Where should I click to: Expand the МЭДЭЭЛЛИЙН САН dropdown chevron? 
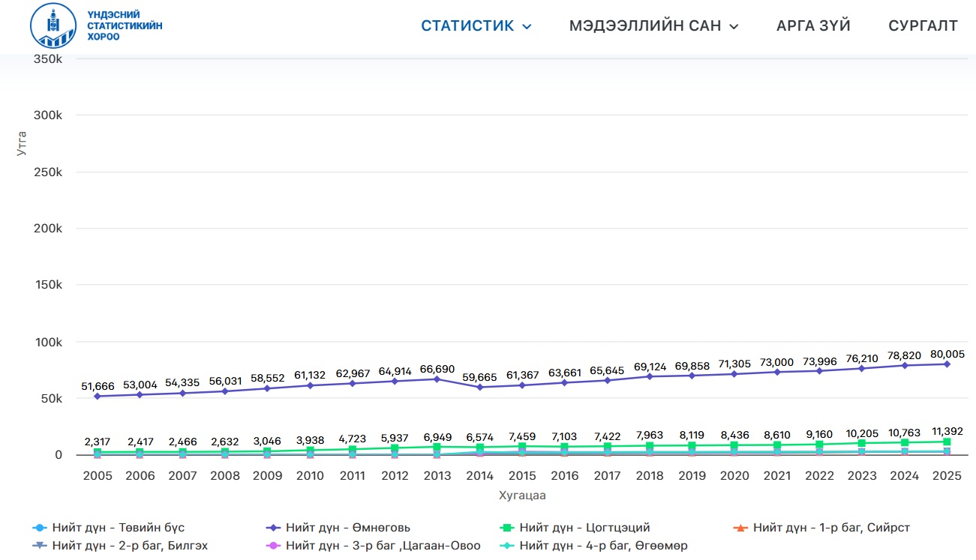click(x=734, y=26)
